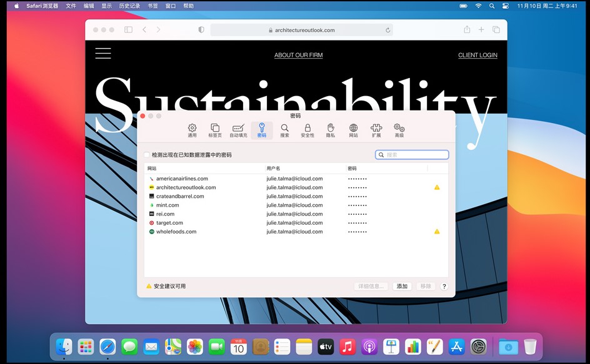The width and height of the screenshot is (590, 364).
Task: Sort by the 用户名 column header
Action: pyautogui.click(x=305, y=169)
